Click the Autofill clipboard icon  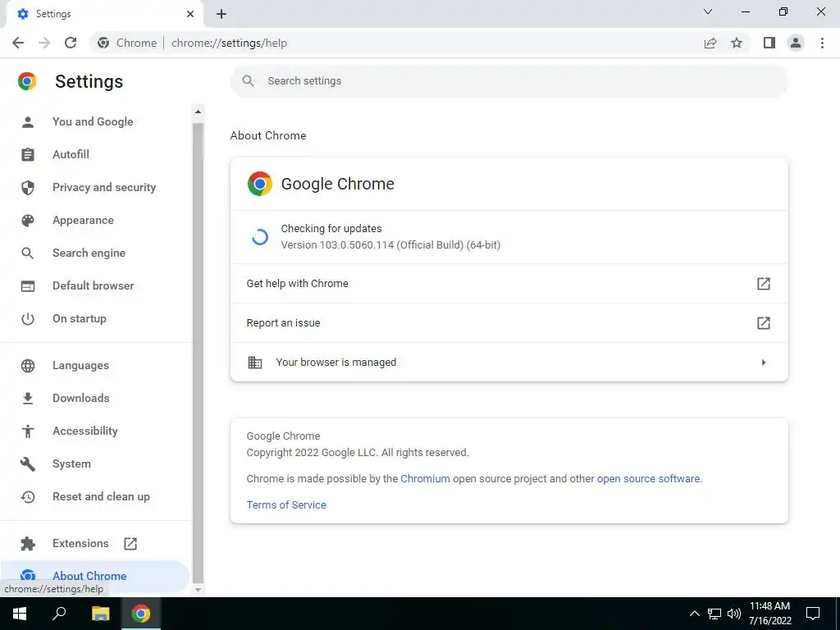[28, 155]
